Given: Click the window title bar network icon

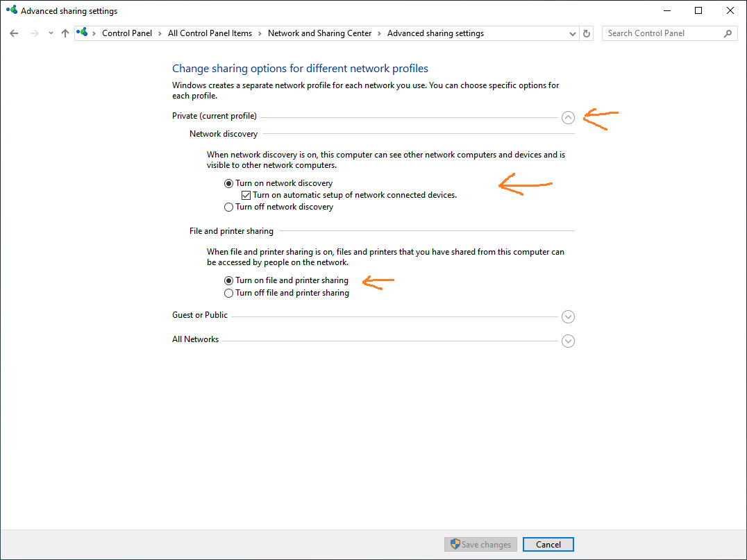Looking at the screenshot, I should click(11, 10).
